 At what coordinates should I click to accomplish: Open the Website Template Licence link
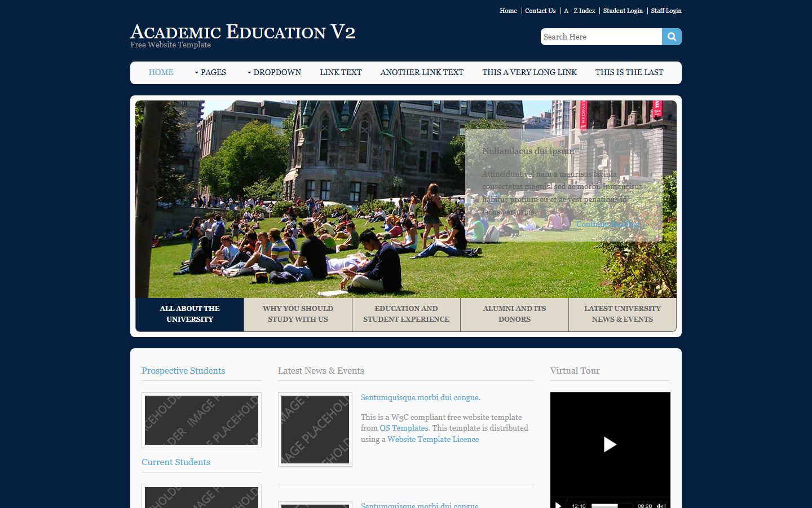433,440
